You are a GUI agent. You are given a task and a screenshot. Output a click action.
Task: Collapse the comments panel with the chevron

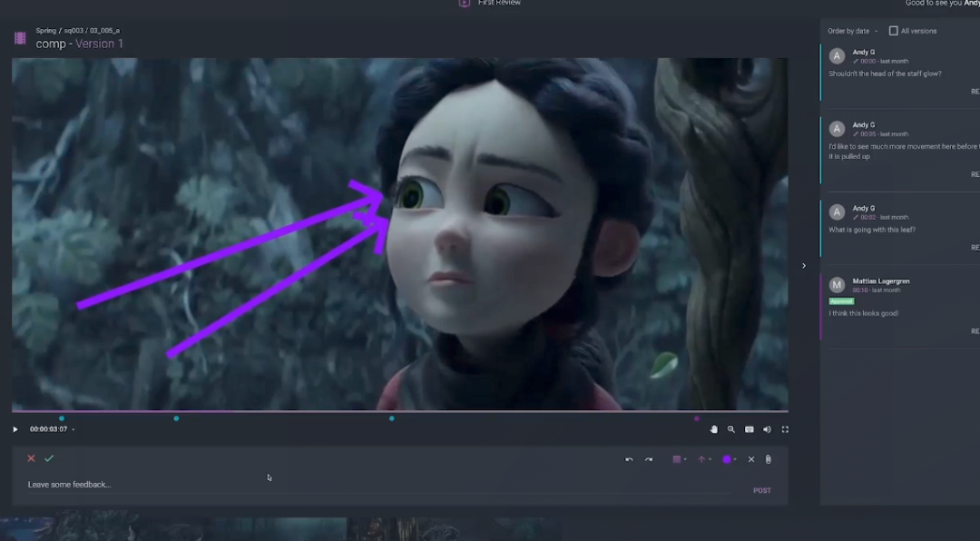pos(804,266)
